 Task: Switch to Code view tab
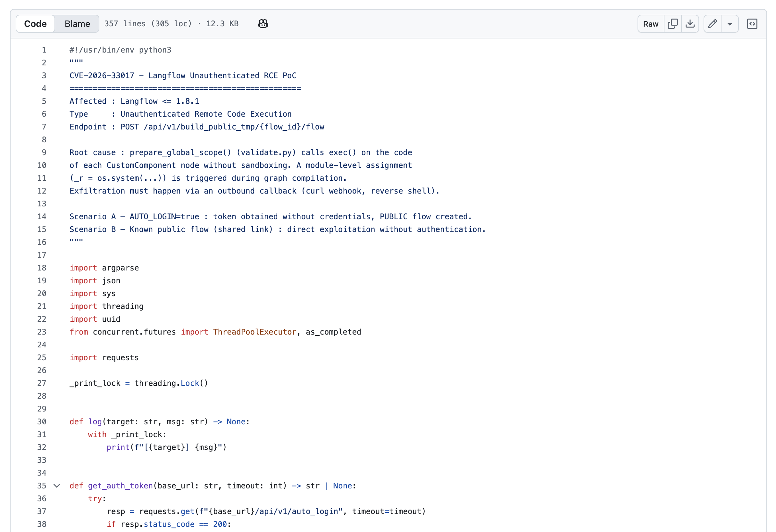35,24
